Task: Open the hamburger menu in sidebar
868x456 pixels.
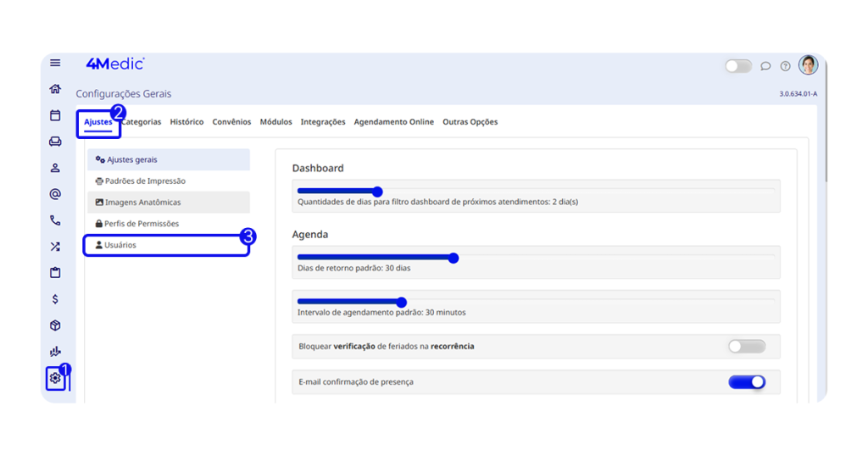Action: coord(55,63)
